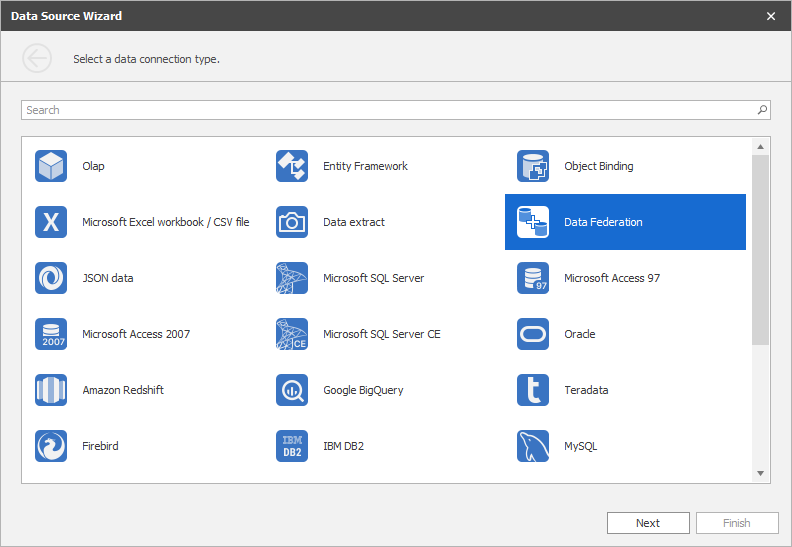Choose the 'JSON data' label
This screenshot has height=547, width=792.
pos(108,278)
